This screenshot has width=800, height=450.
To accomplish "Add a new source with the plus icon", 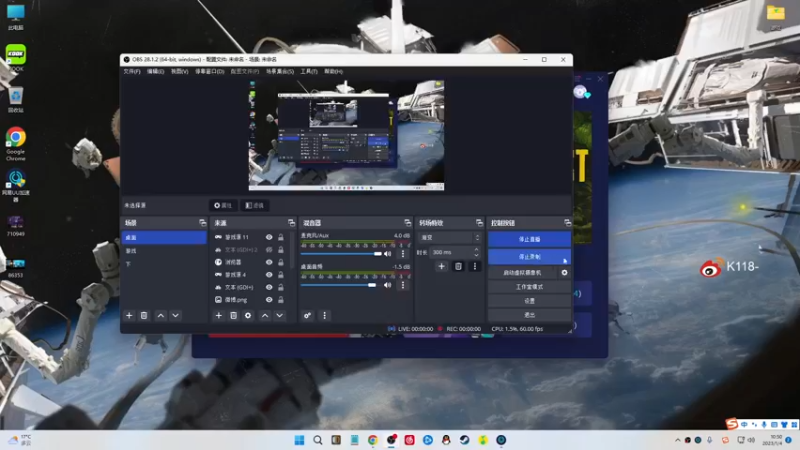I will pyautogui.click(x=218, y=316).
